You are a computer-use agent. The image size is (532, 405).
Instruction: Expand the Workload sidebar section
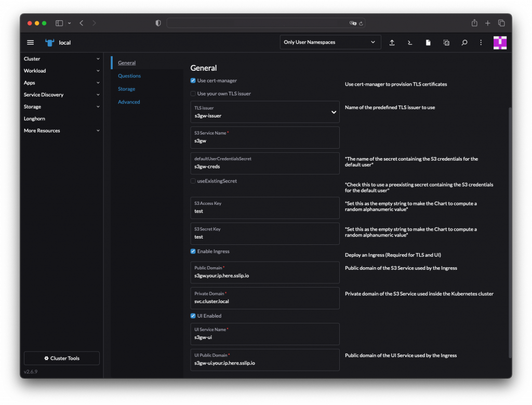tap(62, 71)
